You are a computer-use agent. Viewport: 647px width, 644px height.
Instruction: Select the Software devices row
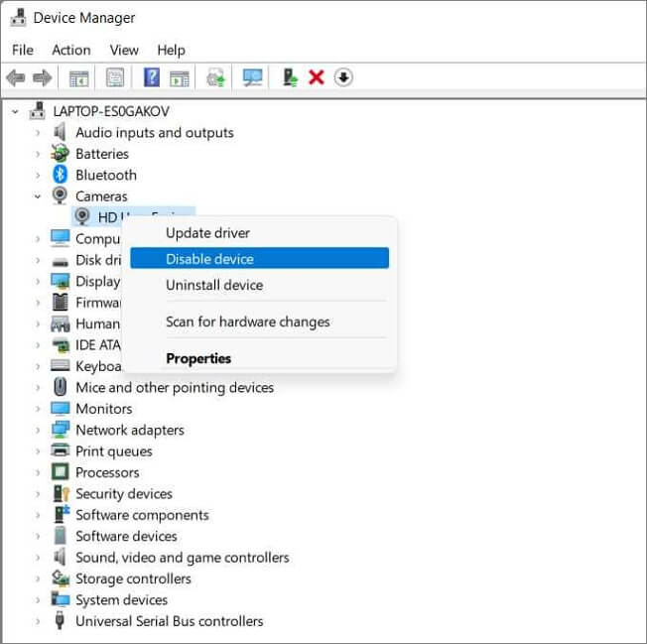pyautogui.click(x=126, y=536)
